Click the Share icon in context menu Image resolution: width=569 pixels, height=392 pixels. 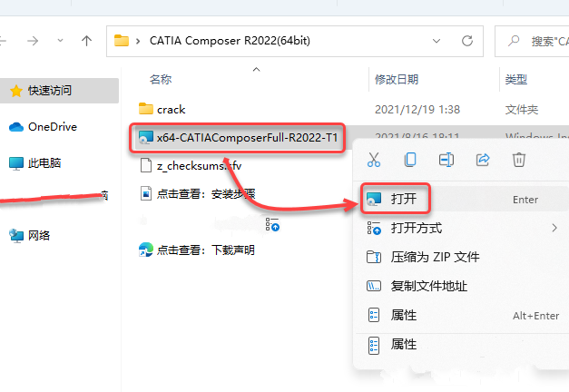coord(483,160)
